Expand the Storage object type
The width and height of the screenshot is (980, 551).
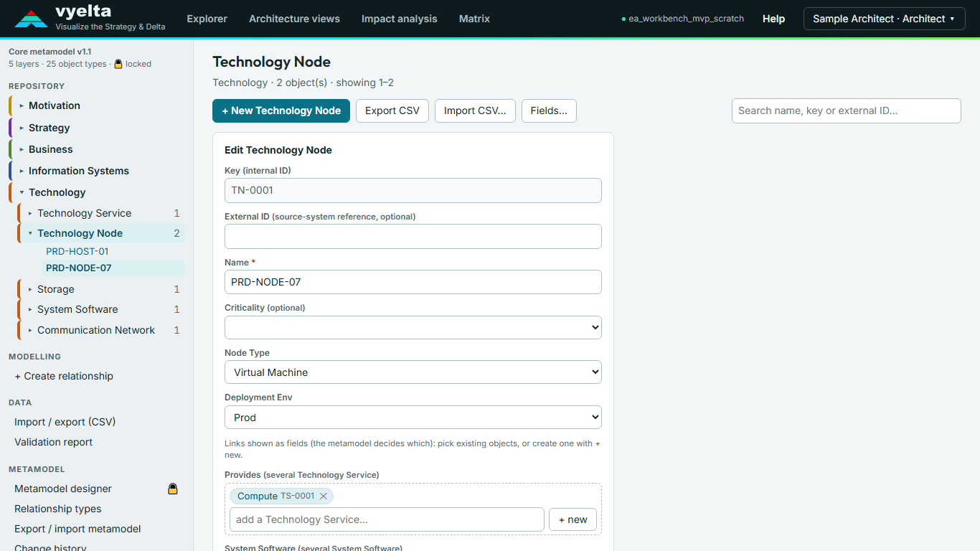pyautogui.click(x=30, y=289)
